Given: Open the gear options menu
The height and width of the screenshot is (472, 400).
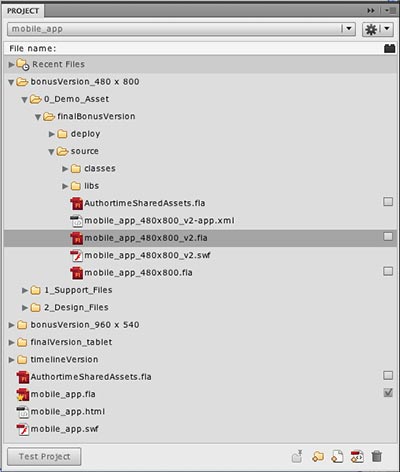Looking at the screenshot, I should coord(377,29).
